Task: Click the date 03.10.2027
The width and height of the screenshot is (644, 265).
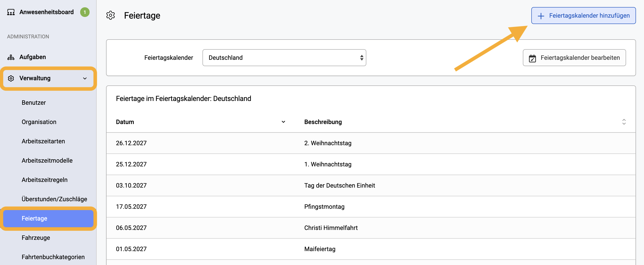Action: [x=131, y=185]
